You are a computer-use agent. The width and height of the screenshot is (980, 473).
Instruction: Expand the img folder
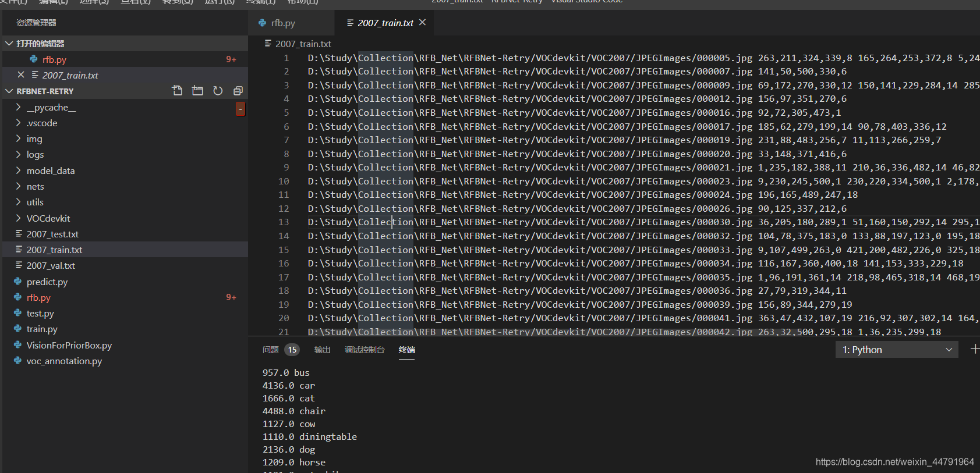[125, 139]
